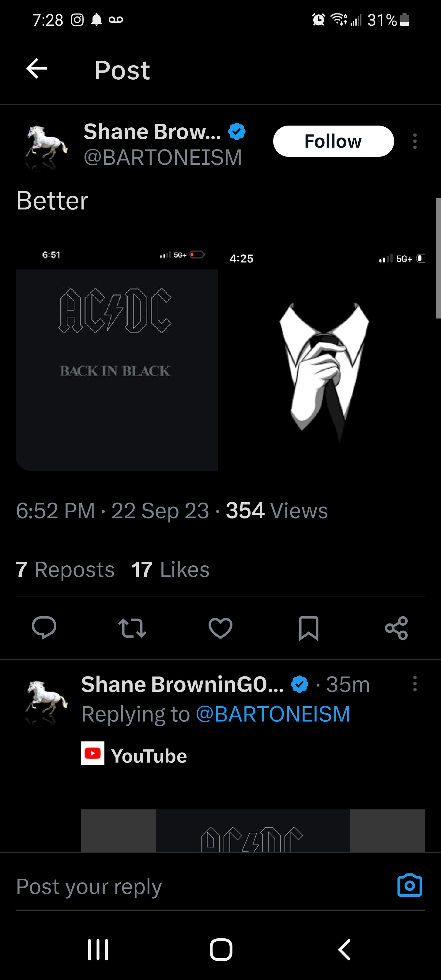Open the camera icon in the reply bar
441x980 pixels.
tap(409, 885)
